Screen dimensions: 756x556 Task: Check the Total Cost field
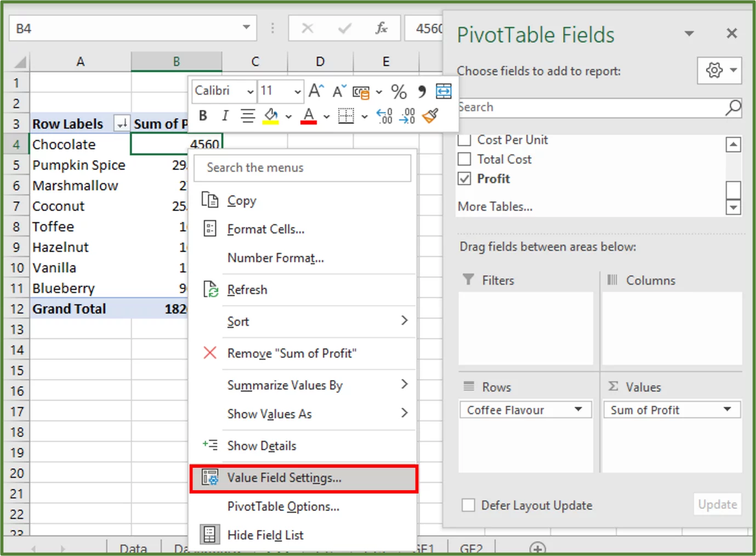[x=464, y=159]
